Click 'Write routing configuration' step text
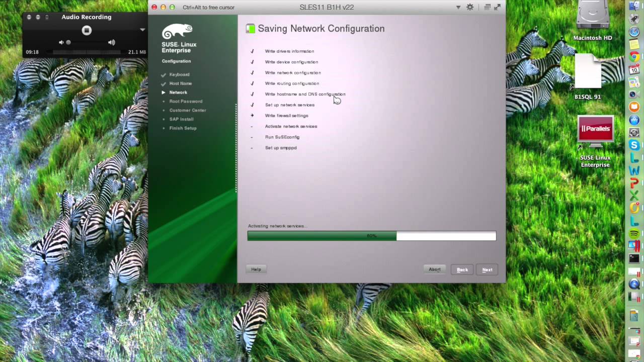This screenshot has width=644, height=362. pyautogui.click(x=292, y=83)
